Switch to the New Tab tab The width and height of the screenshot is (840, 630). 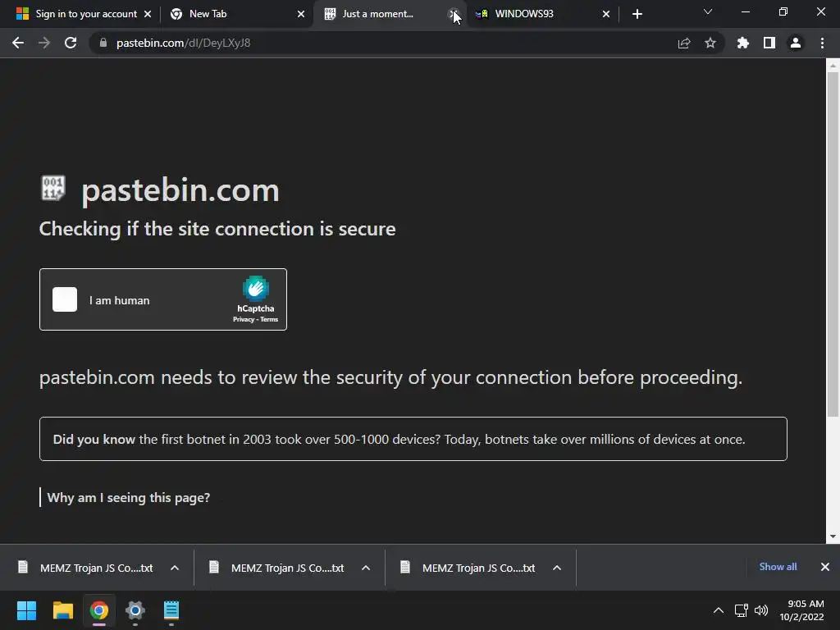[235, 14]
